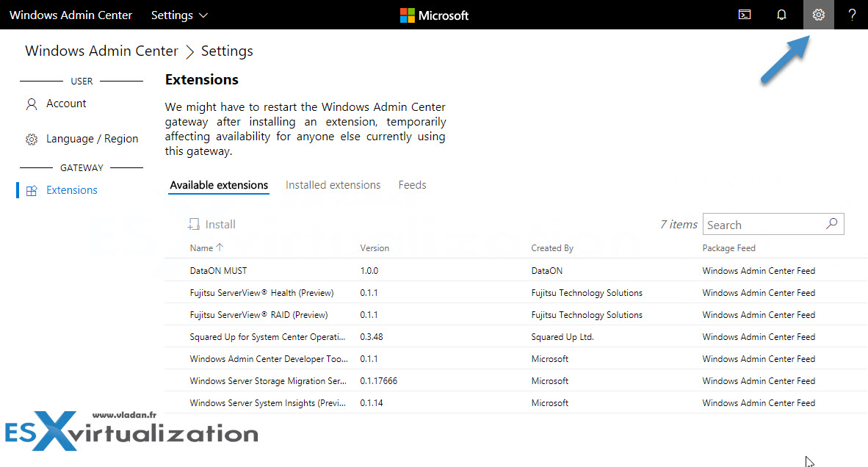Click version 0.1.14 cell
This screenshot has width=868, height=467.
[372, 403]
